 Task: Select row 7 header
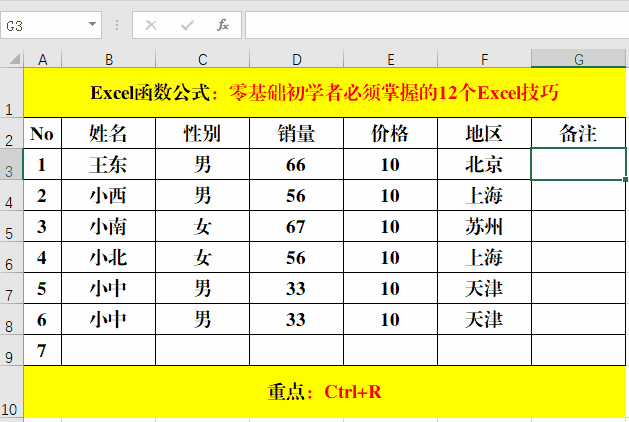[12, 288]
